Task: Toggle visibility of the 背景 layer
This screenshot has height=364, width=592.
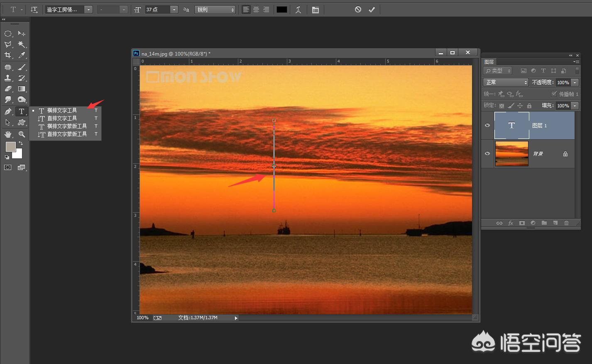Action: (487, 153)
